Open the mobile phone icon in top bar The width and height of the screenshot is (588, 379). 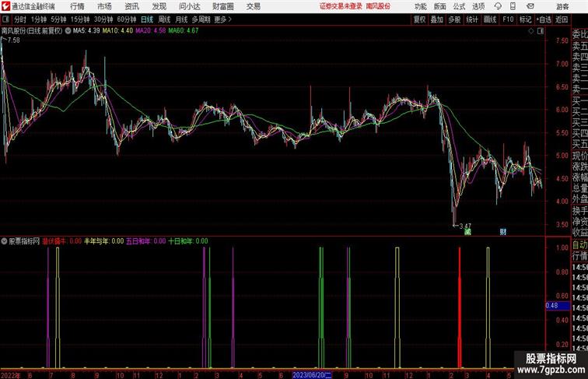coord(513,6)
